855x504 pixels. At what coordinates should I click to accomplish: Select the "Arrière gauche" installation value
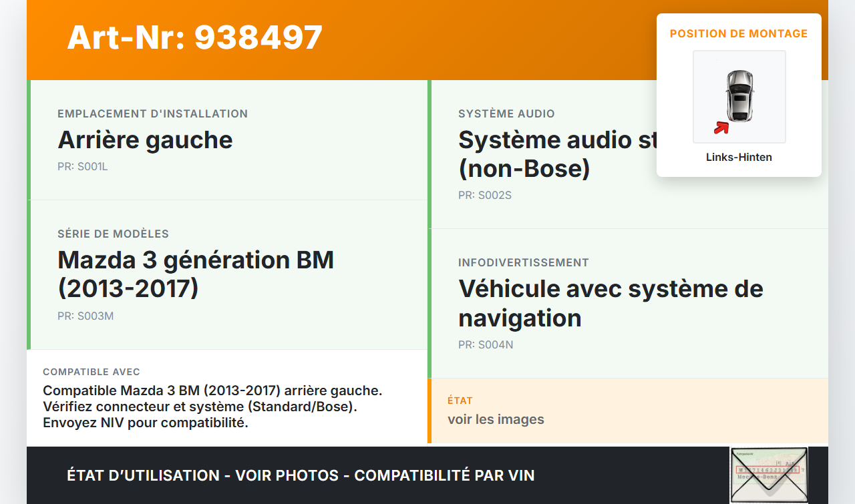(x=145, y=140)
